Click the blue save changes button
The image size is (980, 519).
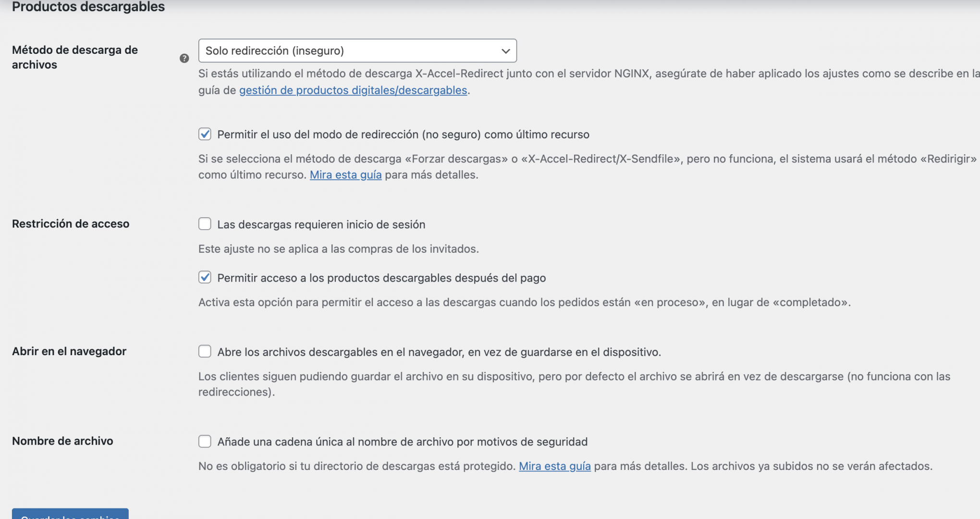[x=70, y=514]
